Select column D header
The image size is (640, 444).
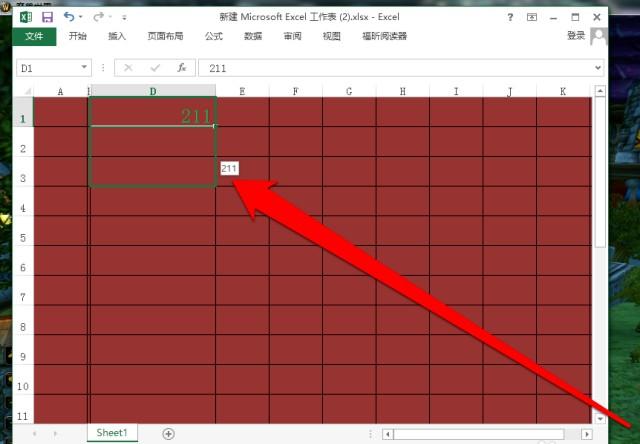[153, 91]
